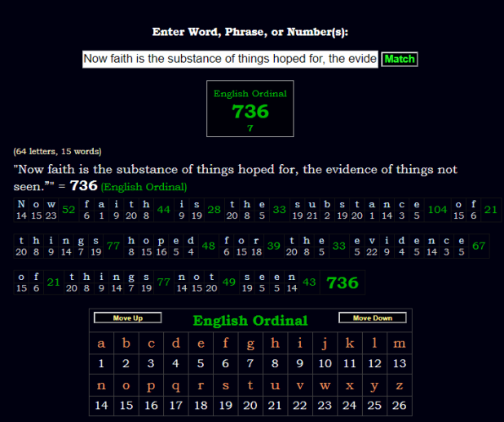Viewport: 504px width, 422px height.
Task: Click the value 26 in the cipher table
Action: coord(399,405)
